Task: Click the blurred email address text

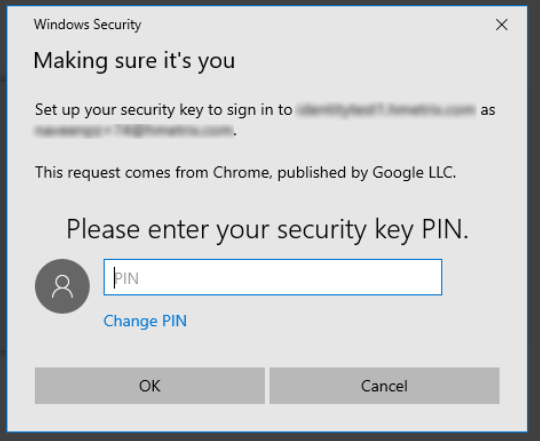Action: point(134,131)
